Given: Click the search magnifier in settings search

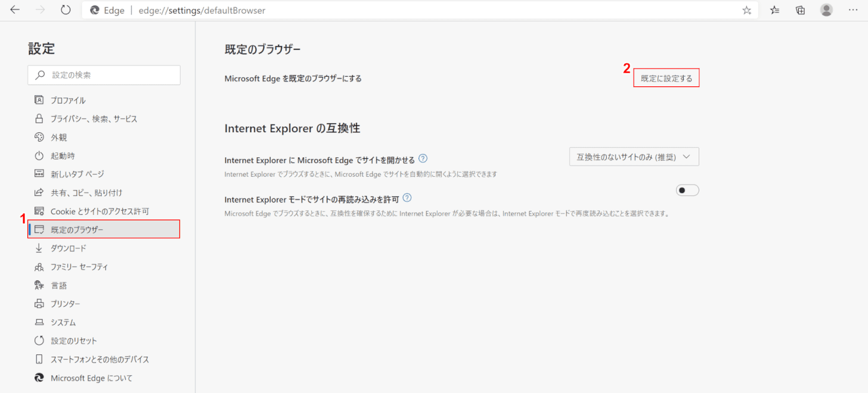Looking at the screenshot, I should [x=41, y=75].
